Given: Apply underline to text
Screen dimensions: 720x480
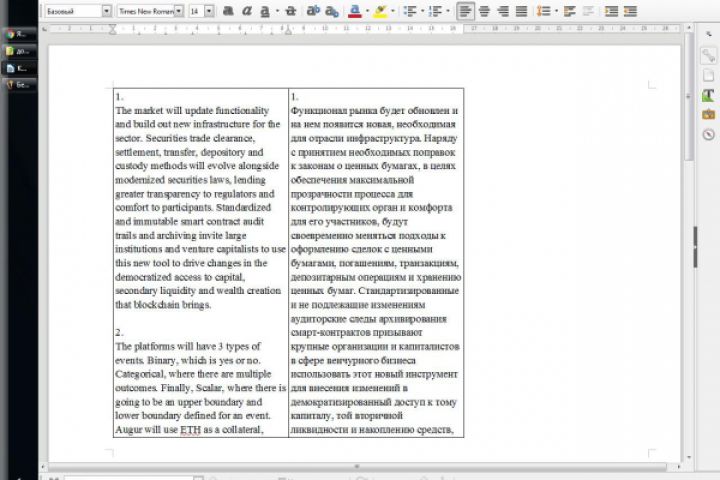Looking at the screenshot, I should pos(265,11).
